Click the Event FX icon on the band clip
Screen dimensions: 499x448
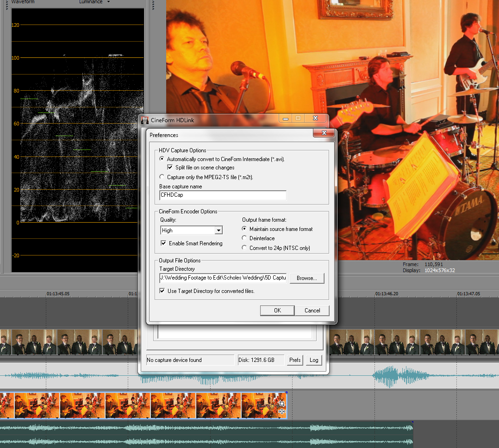click(x=281, y=411)
